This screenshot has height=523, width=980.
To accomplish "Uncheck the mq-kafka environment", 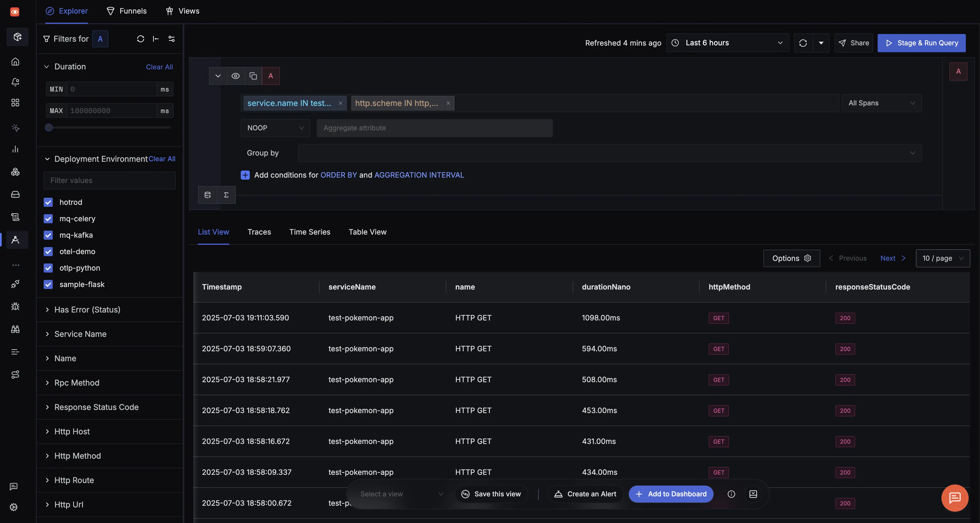I will coord(48,235).
